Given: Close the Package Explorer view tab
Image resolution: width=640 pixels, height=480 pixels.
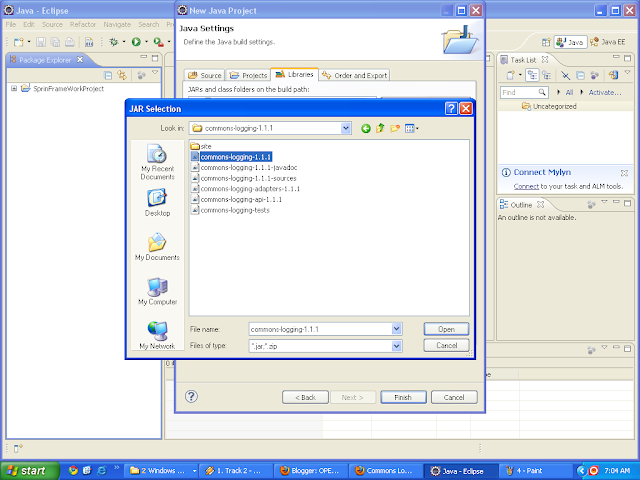Looking at the screenshot, I should click(80, 60).
